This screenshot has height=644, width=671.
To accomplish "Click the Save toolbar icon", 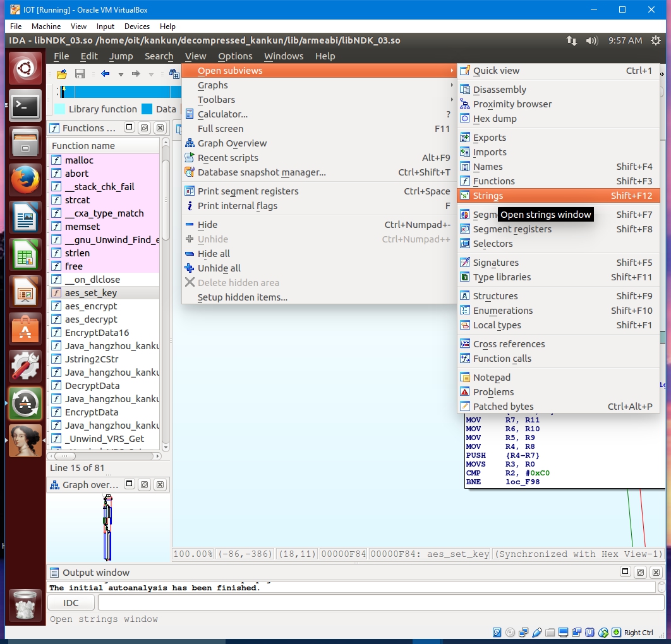I will tap(80, 73).
